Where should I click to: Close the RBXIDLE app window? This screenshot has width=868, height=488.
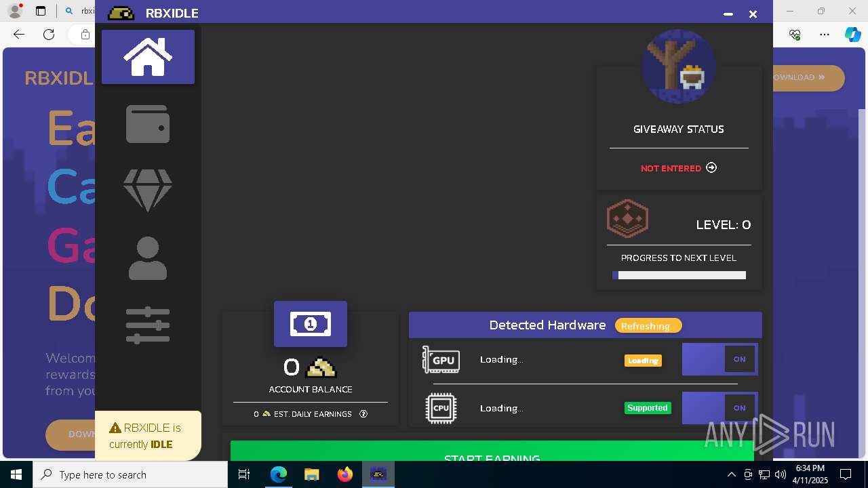(753, 14)
